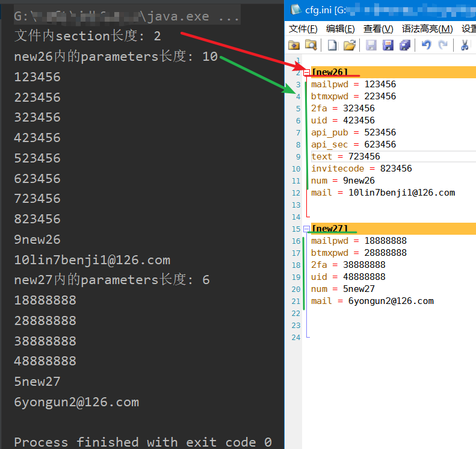
Task: Click console line '文件内section长度: 2'
Action: (87, 36)
